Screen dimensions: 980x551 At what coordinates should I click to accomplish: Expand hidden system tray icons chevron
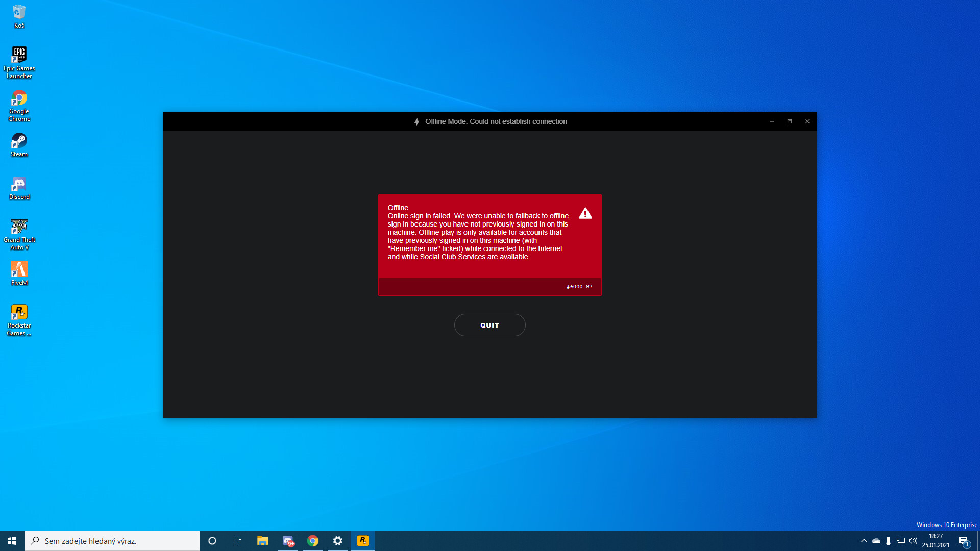tap(864, 541)
